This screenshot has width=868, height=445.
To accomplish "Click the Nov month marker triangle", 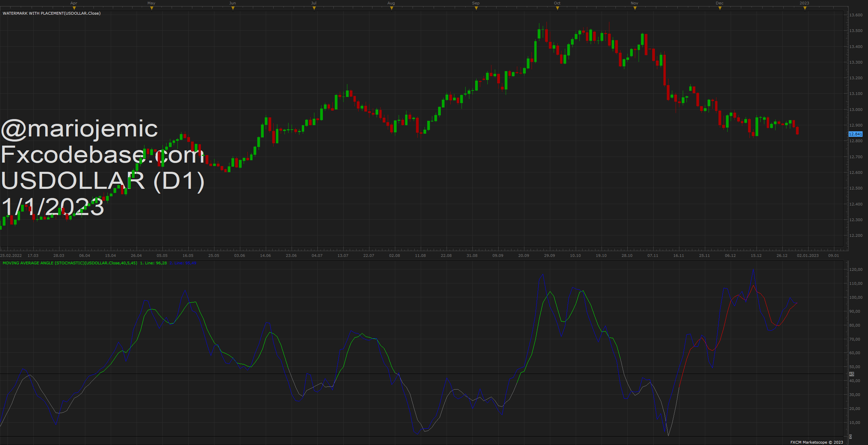I will pos(635,8).
